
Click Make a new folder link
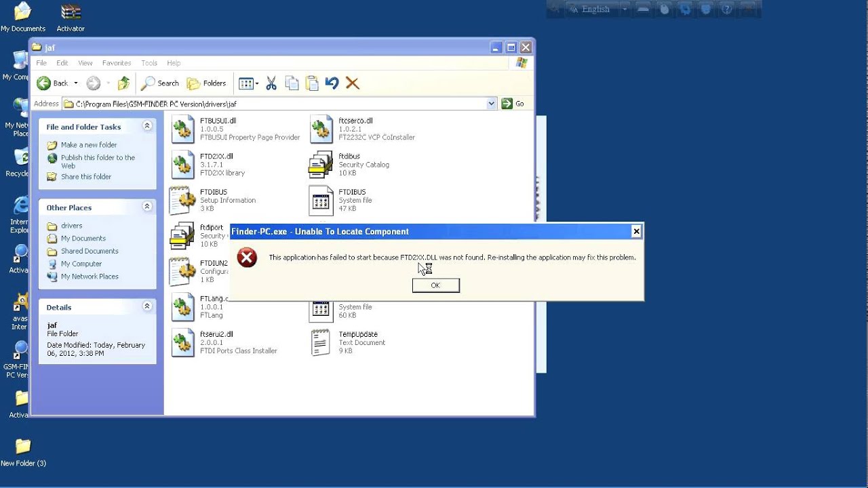pos(89,145)
